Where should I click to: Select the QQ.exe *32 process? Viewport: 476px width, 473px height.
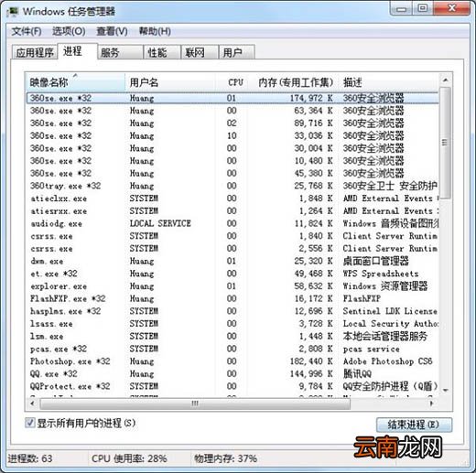(x=233, y=373)
